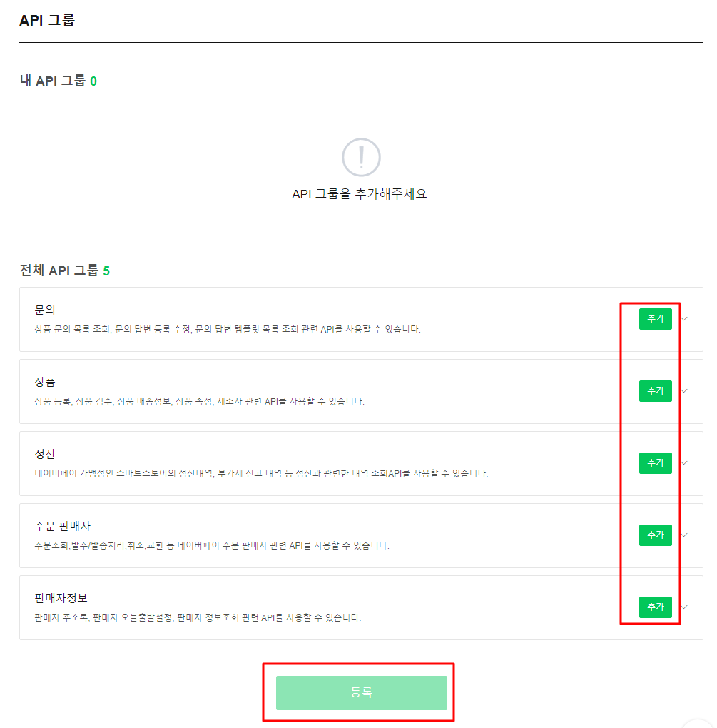Viewport: 717px width, 728px height.
Task: Select the 상품 group title
Action: [x=44, y=382]
